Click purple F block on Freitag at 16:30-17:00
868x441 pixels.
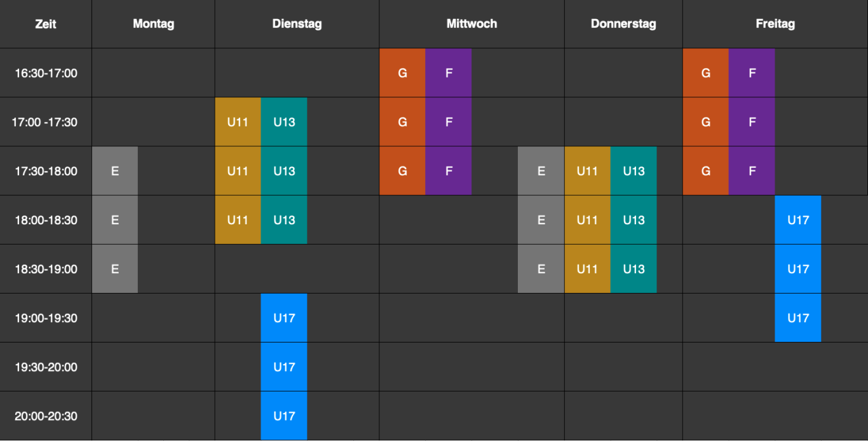752,73
